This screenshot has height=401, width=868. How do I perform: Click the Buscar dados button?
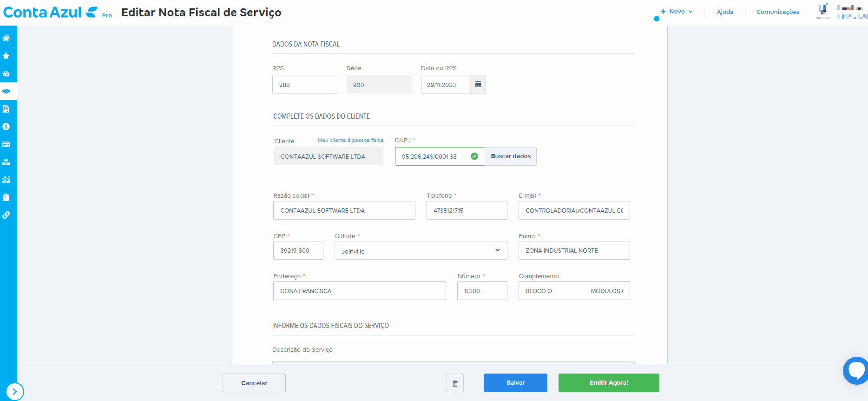[x=511, y=156]
